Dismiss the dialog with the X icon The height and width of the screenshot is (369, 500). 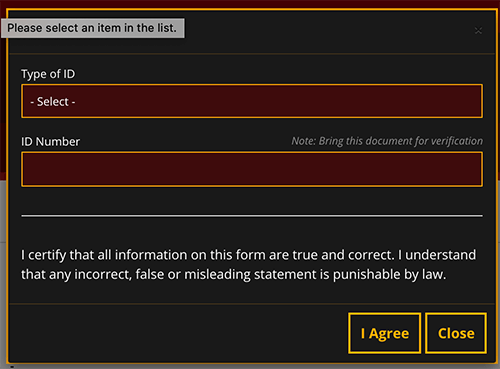pyautogui.click(x=478, y=31)
